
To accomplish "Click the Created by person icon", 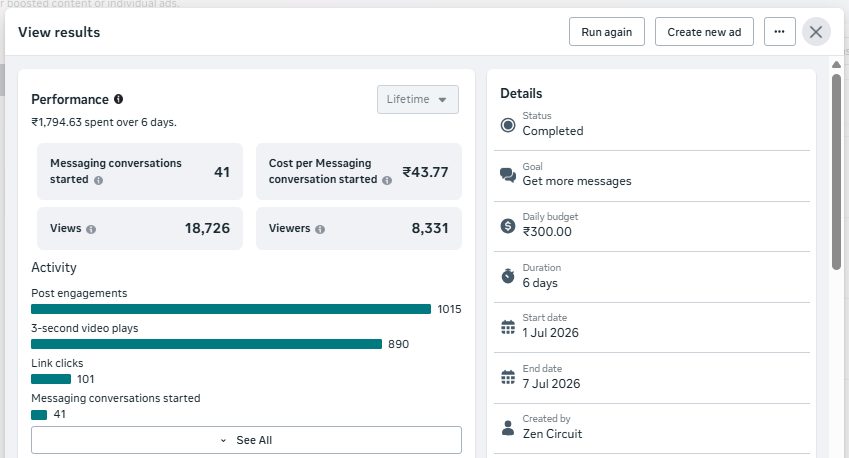I will [508, 428].
